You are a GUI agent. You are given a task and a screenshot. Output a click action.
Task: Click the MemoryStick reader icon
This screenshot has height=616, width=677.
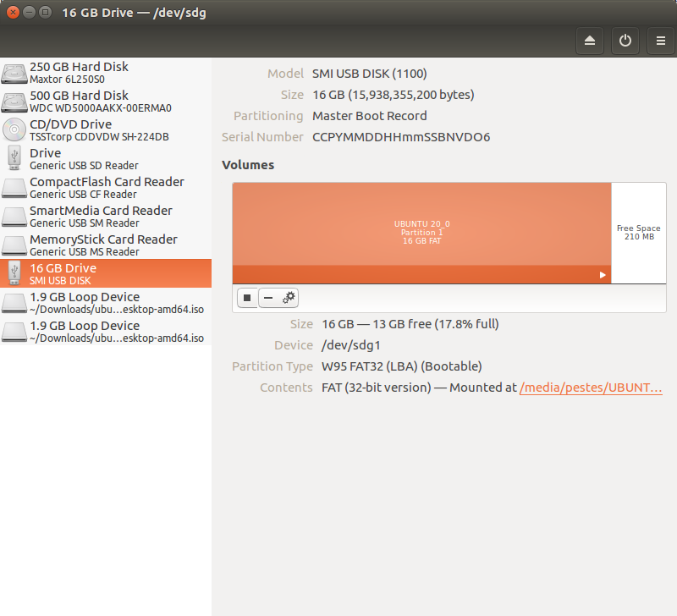[x=14, y=246]
